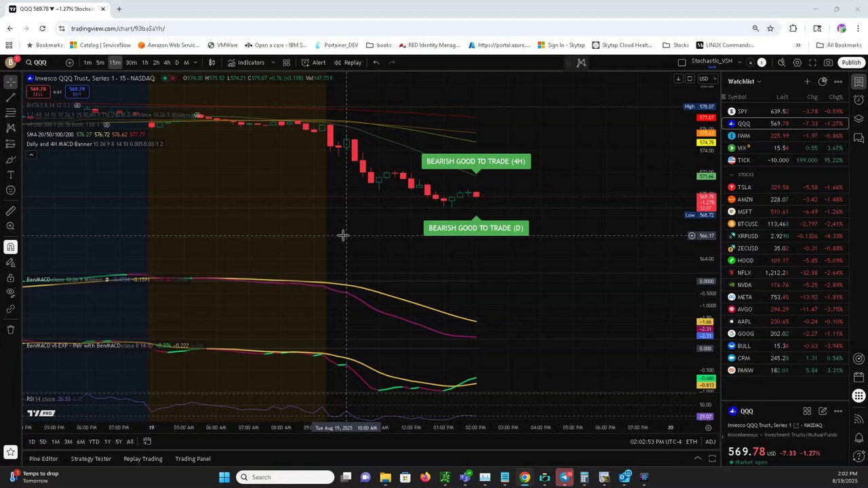
Task: Open the chats panel in right sidebar
Action: click(x=859, y=138)
